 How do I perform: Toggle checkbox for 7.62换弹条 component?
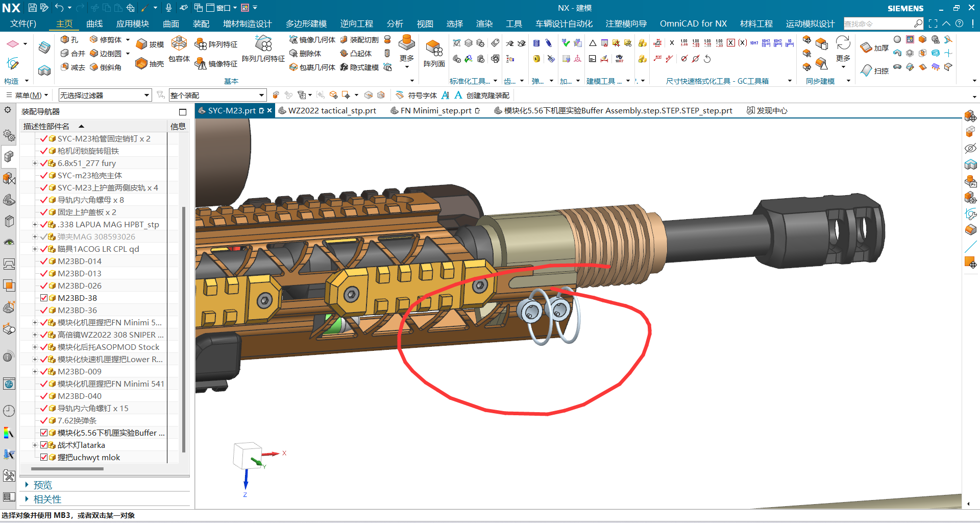[44, 420]
